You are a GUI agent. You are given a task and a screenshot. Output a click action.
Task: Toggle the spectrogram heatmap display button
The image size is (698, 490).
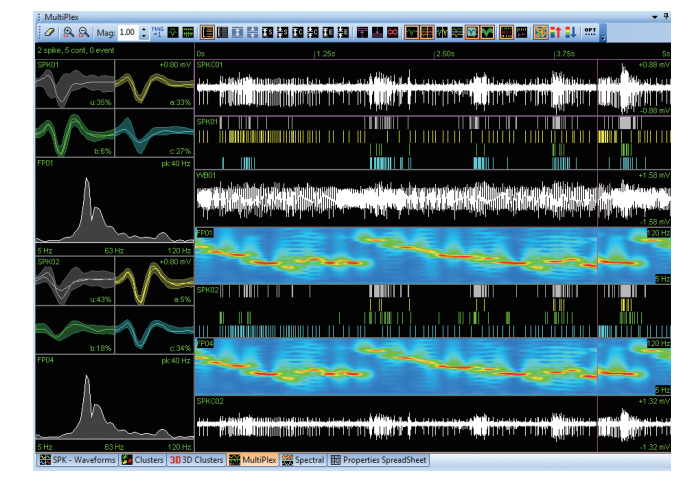point(540,32)
